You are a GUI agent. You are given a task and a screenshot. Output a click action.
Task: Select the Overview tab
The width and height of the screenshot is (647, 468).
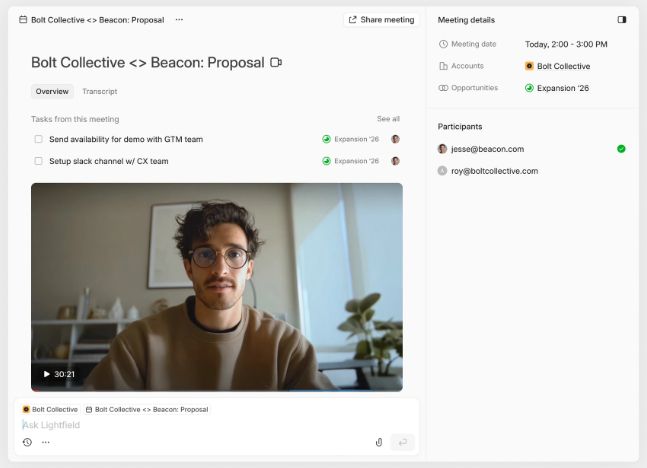tap(52, 91)
